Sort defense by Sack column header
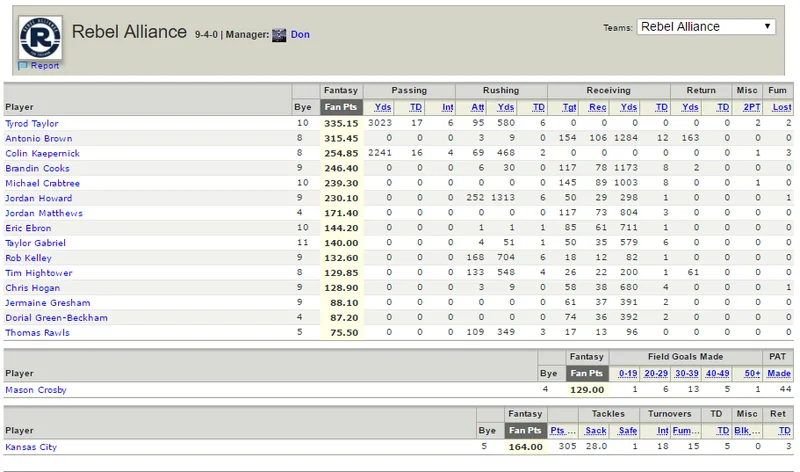The image size is (800, 472). [x=596, y=431]
